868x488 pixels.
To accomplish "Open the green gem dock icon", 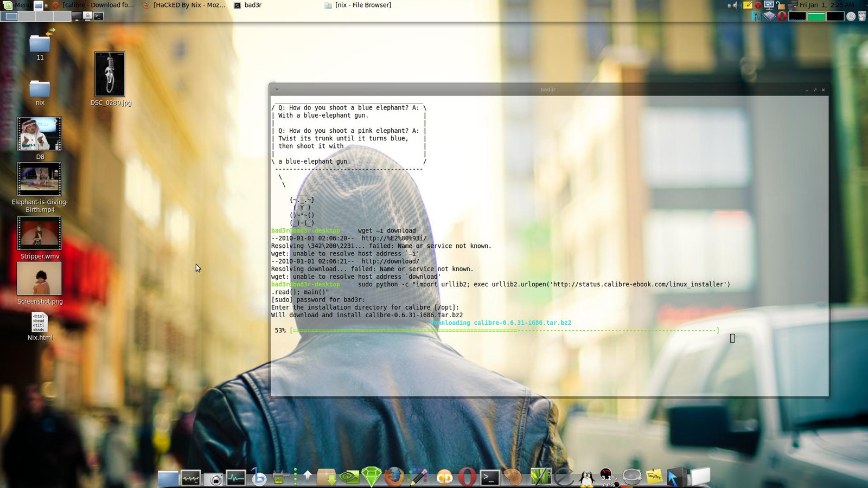I will tap(372, 477).
